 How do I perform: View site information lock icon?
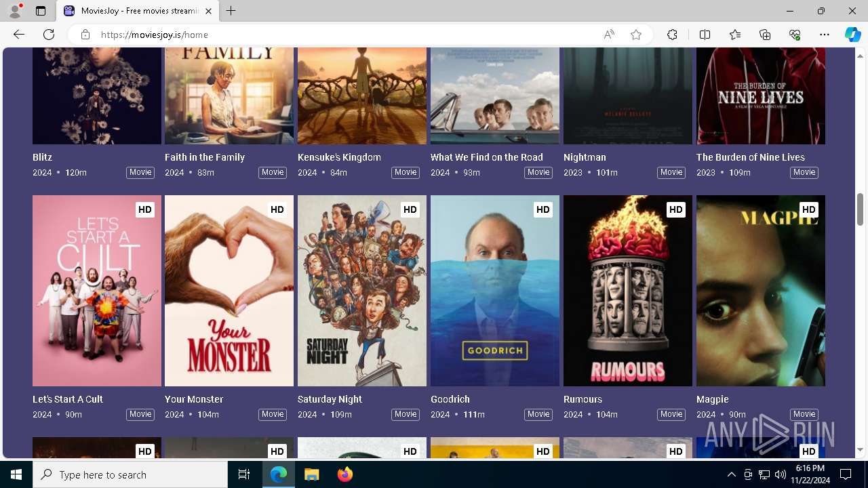coord(85,35)
